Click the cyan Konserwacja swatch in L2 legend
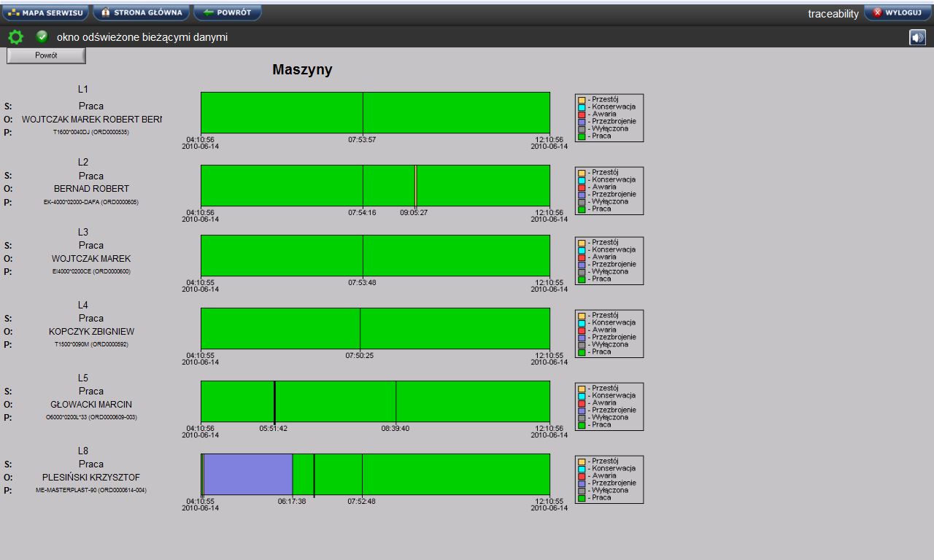 pyautogui.click(x=582, y=180)
